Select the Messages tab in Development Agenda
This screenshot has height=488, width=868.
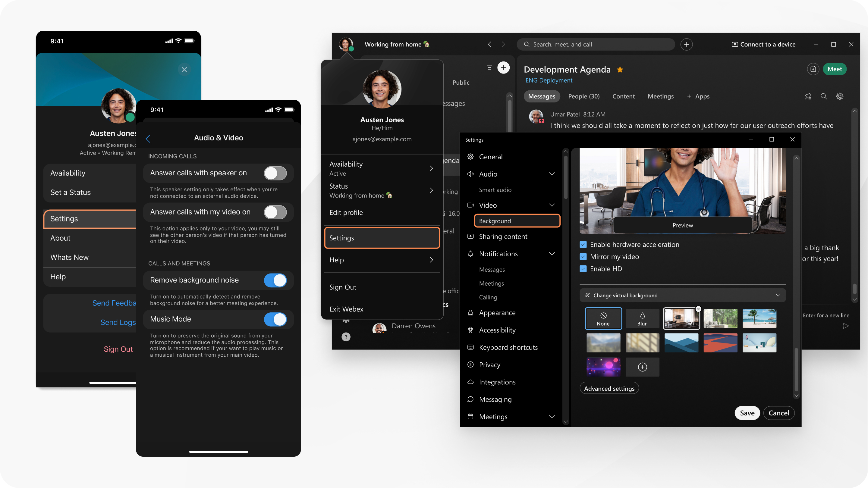point(541,96)
